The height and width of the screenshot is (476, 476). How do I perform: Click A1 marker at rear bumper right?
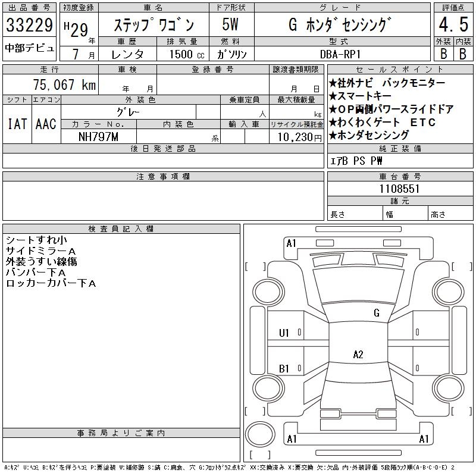point(424,439)
